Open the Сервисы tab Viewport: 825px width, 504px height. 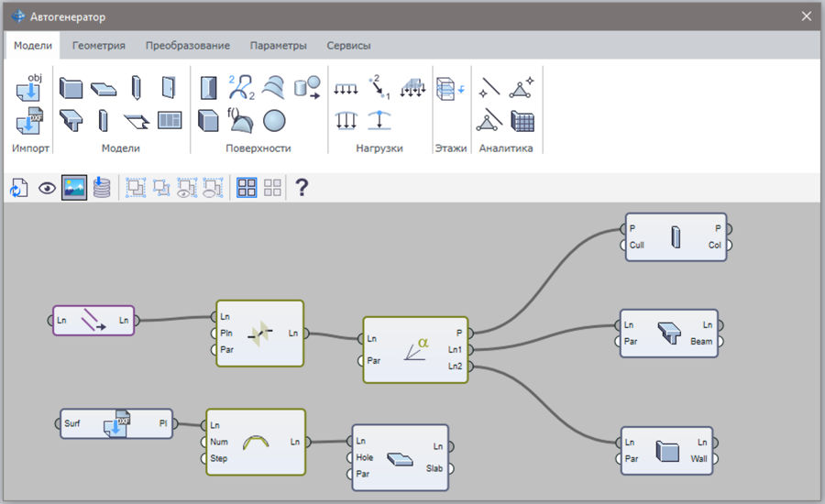click(349, 45)
